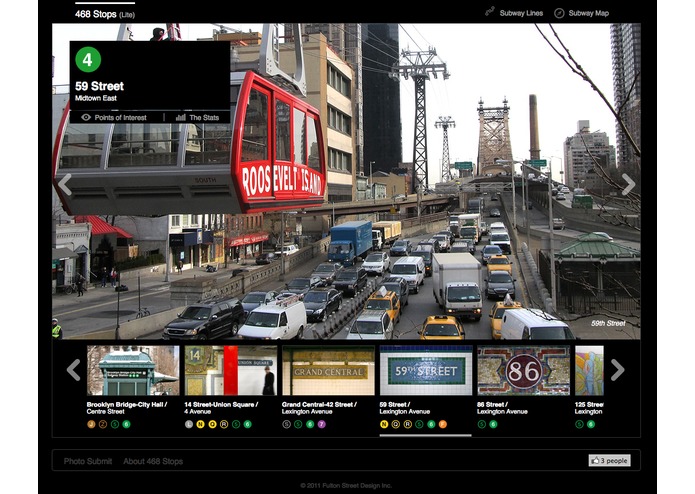This screenshot has width=695, height=494.
Task: Click the 2011 Fulton Street Design copyright
Action: click(x=346, y=486)
